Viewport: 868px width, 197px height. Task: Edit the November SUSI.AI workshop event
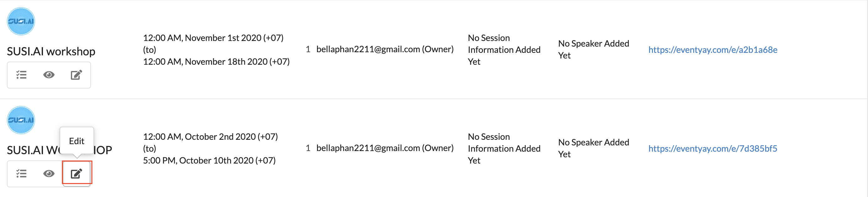point(76,75)
